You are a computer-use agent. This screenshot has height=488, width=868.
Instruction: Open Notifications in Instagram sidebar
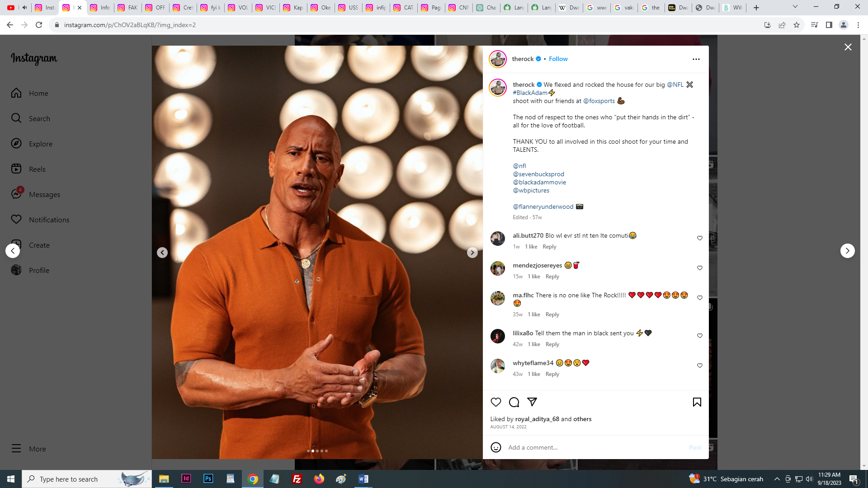[40, 220]
